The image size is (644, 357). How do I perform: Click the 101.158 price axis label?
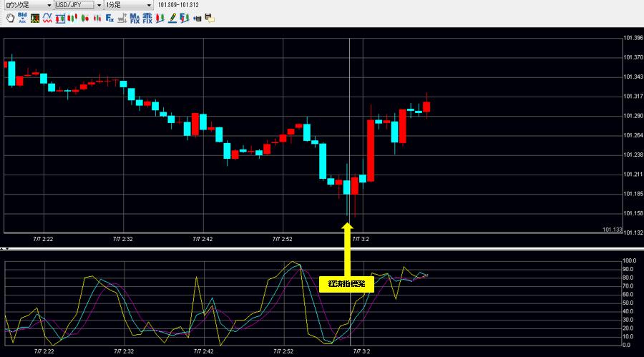coord(633,213)
